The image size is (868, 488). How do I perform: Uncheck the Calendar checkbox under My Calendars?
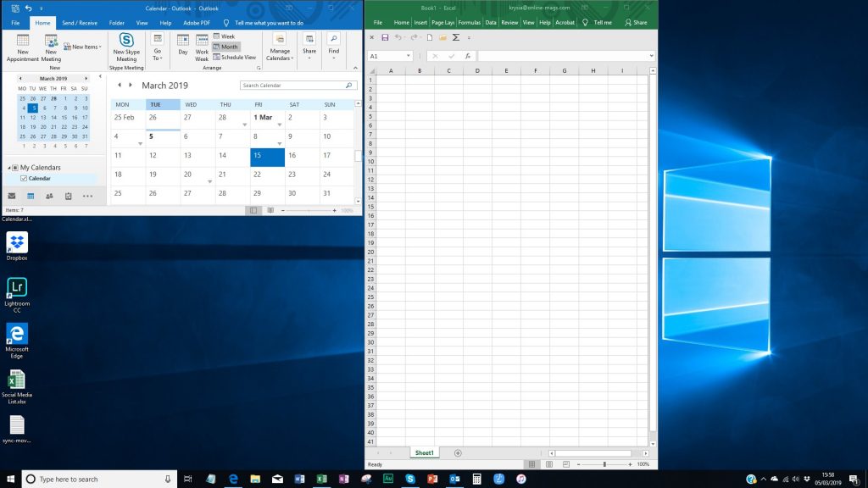(23, 178)
